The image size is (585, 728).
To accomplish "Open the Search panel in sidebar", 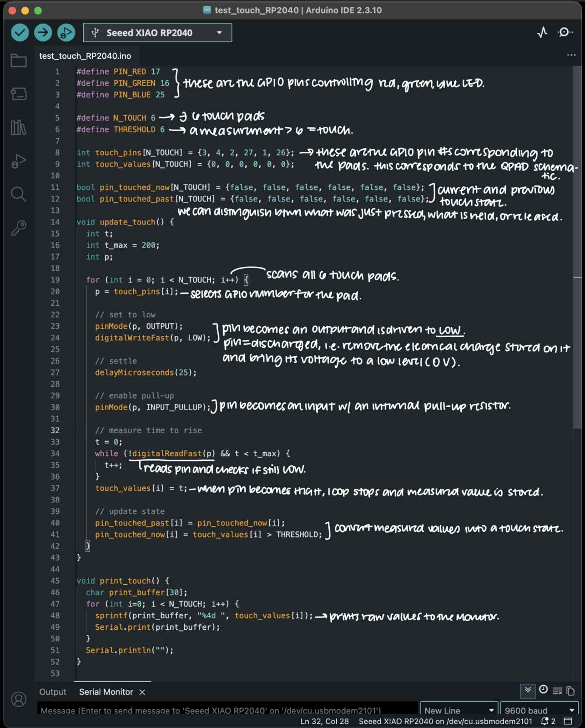I will (19, 194).
